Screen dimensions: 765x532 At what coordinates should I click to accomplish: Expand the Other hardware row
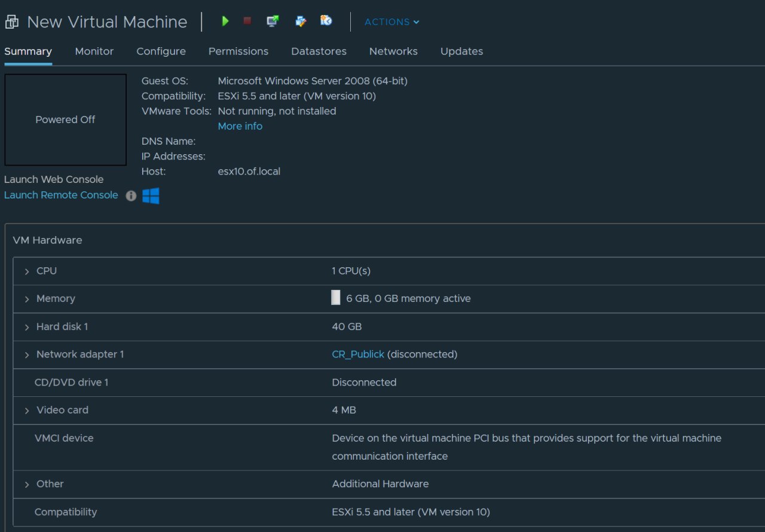pyautogui.click(x=27, y=484)
